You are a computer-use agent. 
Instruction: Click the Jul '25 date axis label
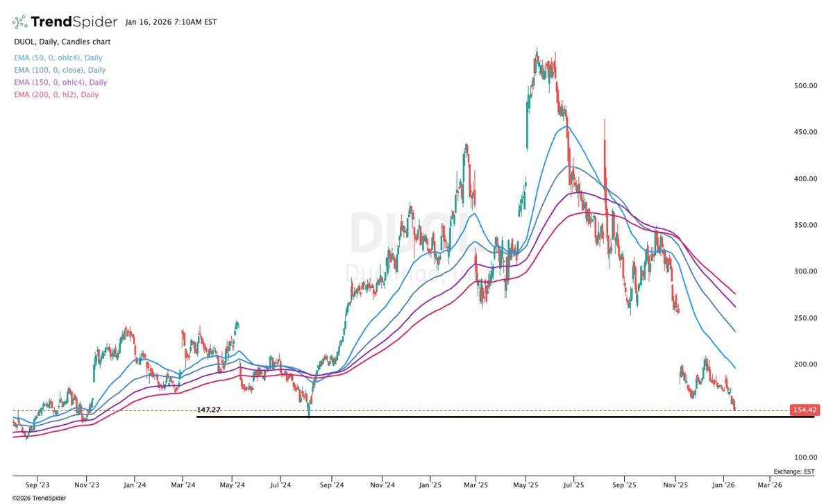coord(574,485)
